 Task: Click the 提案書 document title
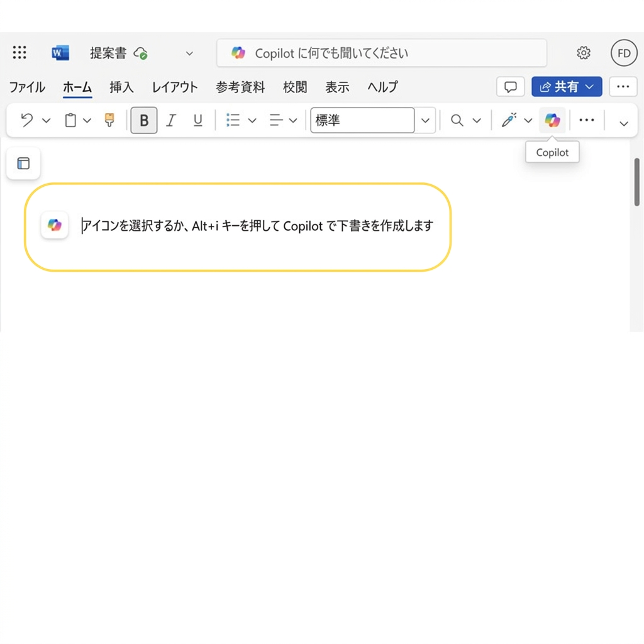point(108,53)
